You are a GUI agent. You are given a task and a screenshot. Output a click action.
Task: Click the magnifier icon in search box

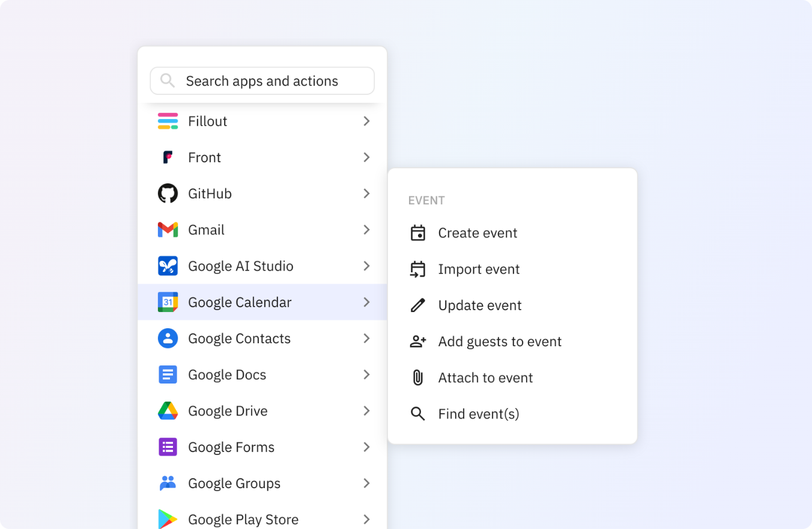168,81
